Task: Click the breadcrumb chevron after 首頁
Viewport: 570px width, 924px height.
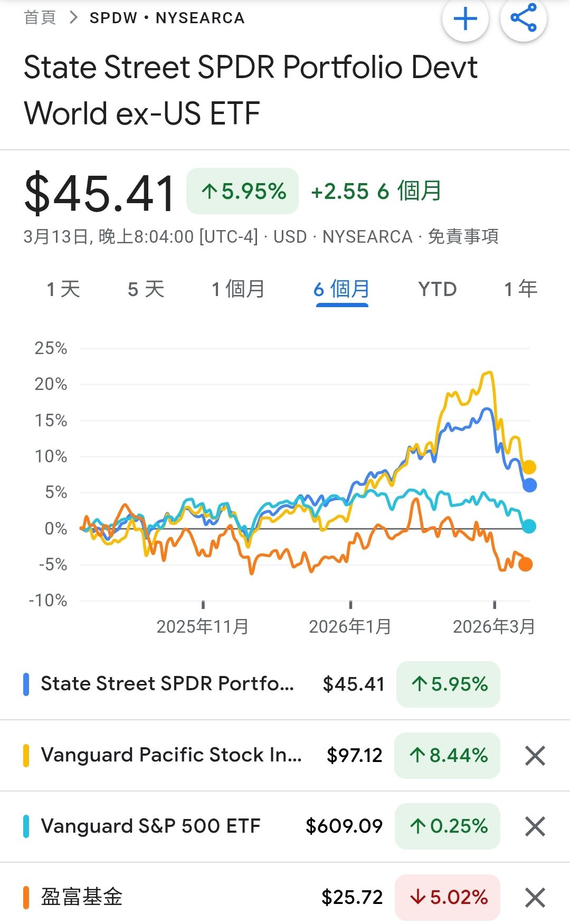Action: [74, 18]
